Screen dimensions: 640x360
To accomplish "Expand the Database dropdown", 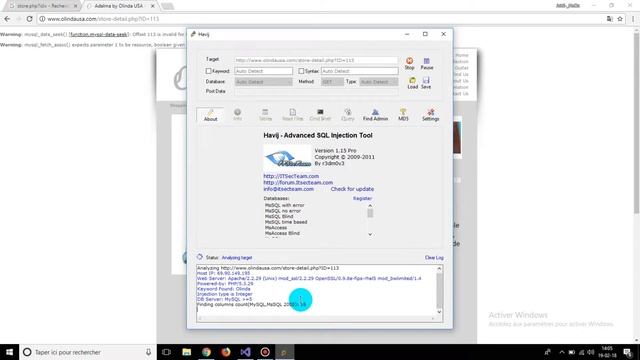I will click(263, 82).
